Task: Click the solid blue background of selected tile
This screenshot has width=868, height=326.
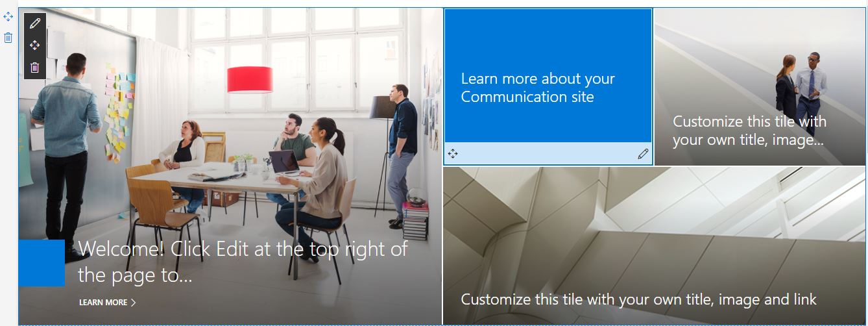Action: pos(548,39)
